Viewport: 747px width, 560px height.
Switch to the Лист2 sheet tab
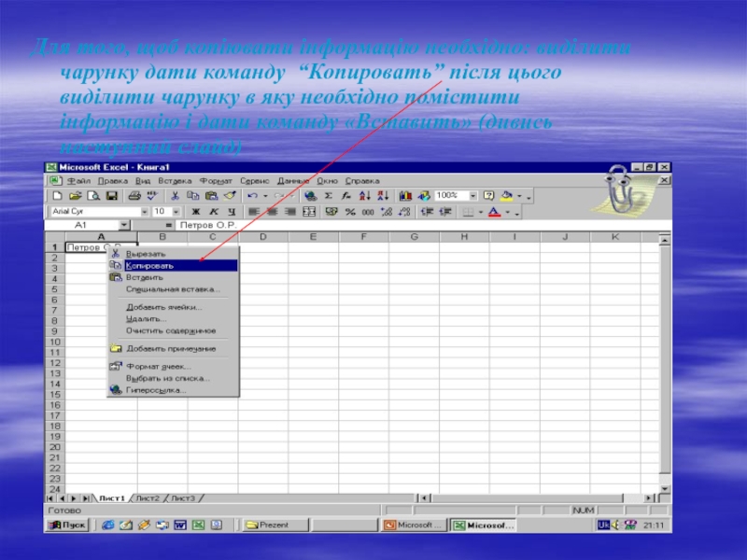pyautogui.click(x=148, y=498)
